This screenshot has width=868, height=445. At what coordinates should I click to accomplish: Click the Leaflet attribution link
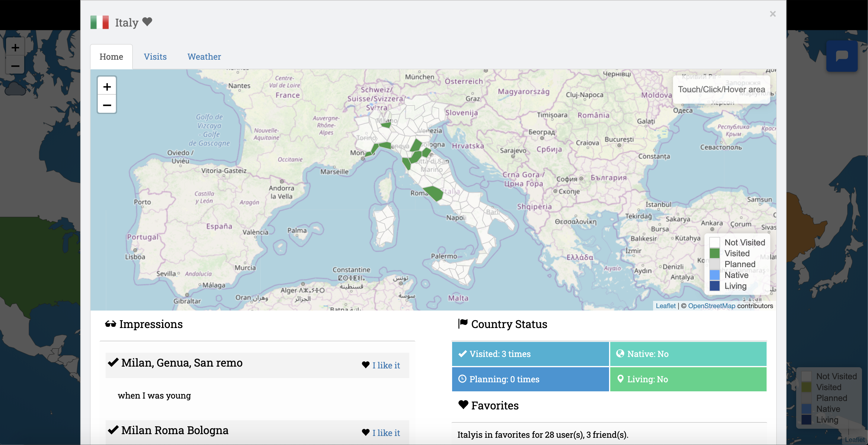(666, 306)
